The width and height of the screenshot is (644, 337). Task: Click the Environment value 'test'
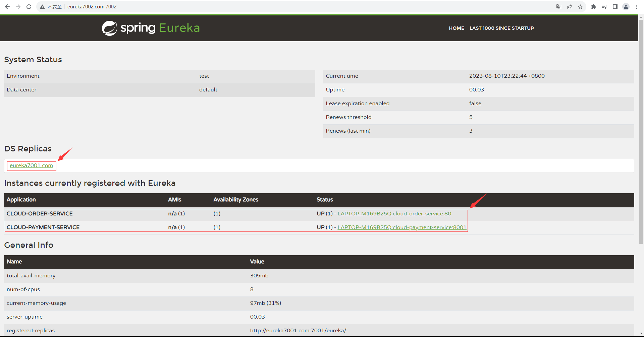click(x=204, y=76)
